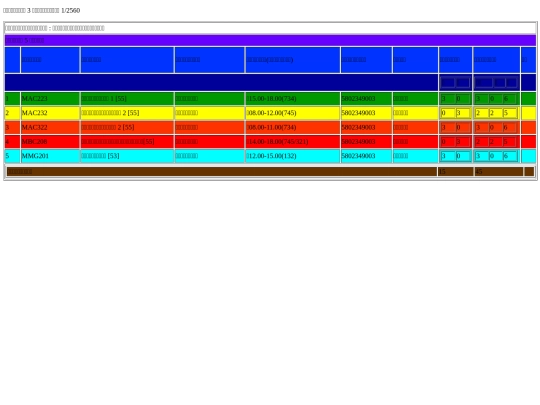
Task: Select the time slot 08.00-12.00(745)
Action: tap(272, 113)
